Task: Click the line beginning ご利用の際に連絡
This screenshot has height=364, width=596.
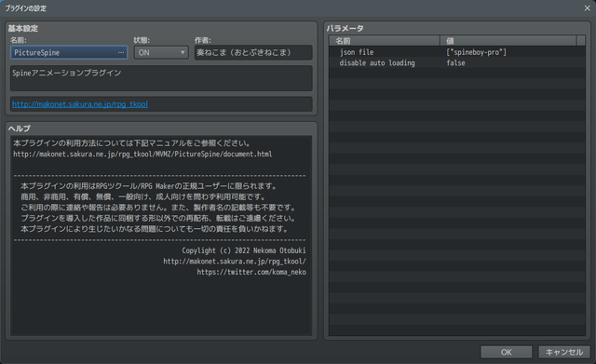Action: [158, 208]
